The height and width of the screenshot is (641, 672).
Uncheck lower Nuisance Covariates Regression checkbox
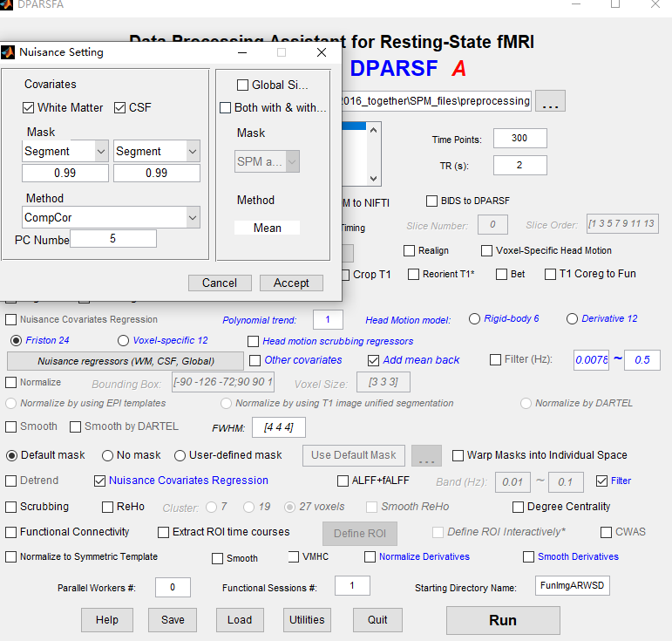click(x=100, y=481)
